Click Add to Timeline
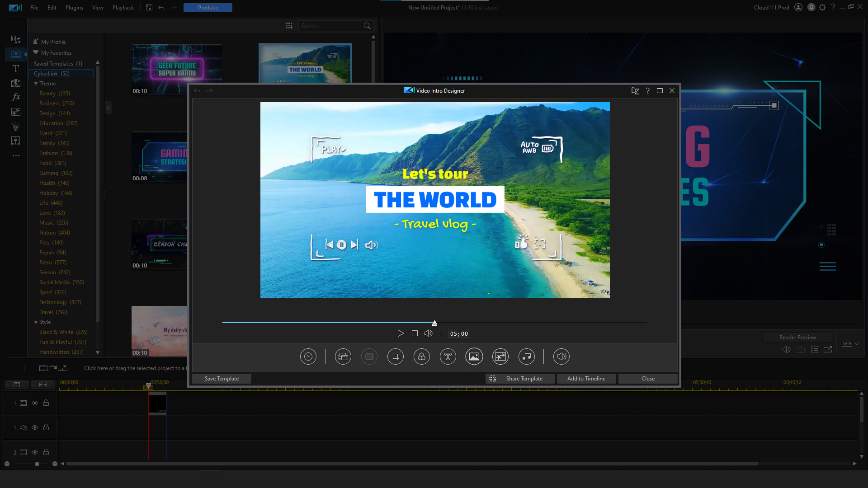Viewport: 868px width, 488px height. coord(586,378)
